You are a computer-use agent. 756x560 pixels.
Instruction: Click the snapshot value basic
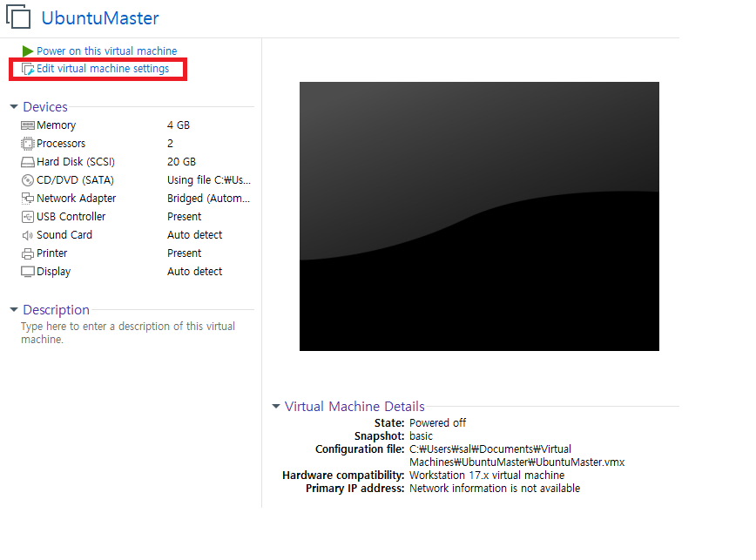pos(421,436)
